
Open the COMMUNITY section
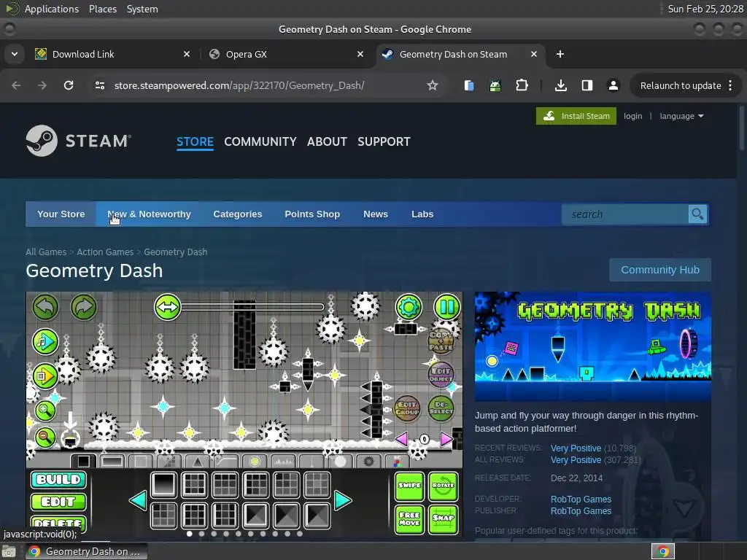(x=260, y=142)
